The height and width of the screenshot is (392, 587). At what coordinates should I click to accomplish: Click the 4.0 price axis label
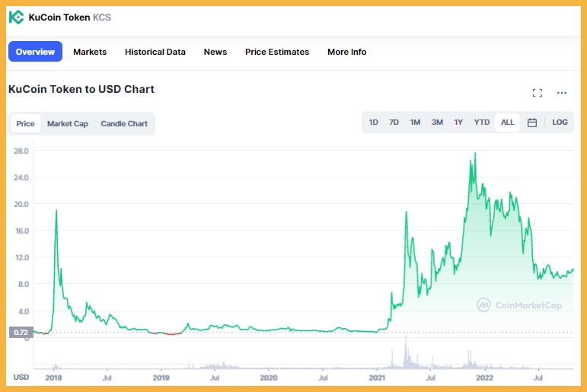[x=23, y=311]
